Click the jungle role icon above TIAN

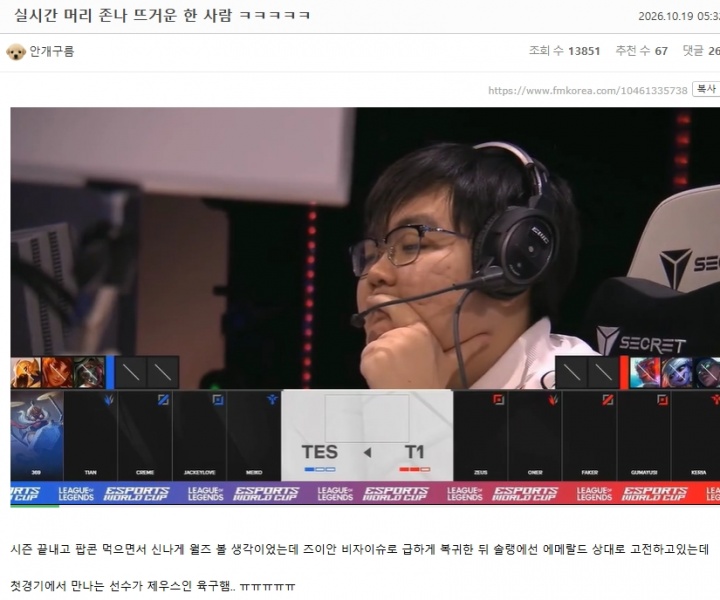coord(109,400)
